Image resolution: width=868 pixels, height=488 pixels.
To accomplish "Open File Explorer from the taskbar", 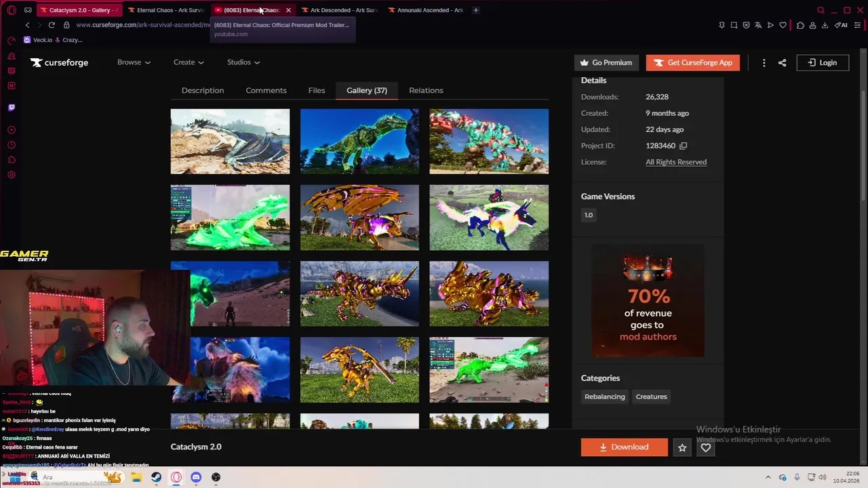I will [136, 477].
